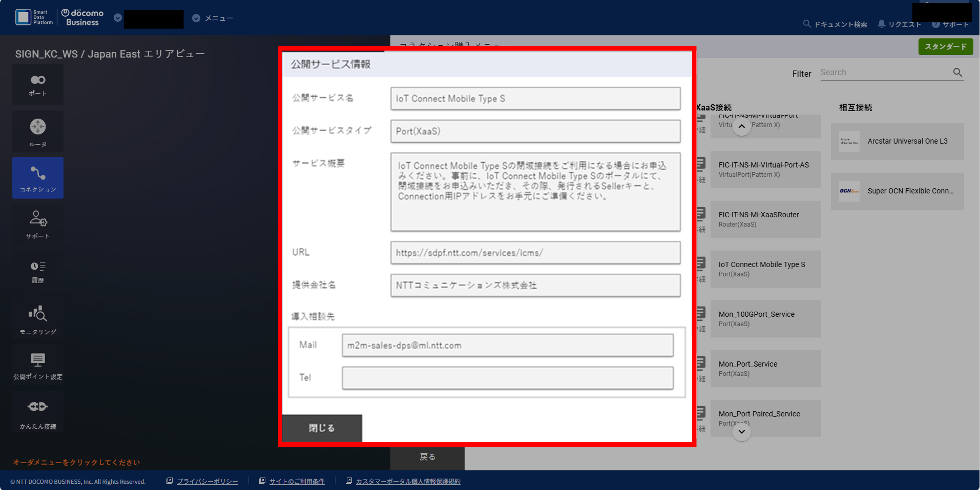
Task: Open the サポート sidebar item with person icon
Action: (x=38, y=225)
